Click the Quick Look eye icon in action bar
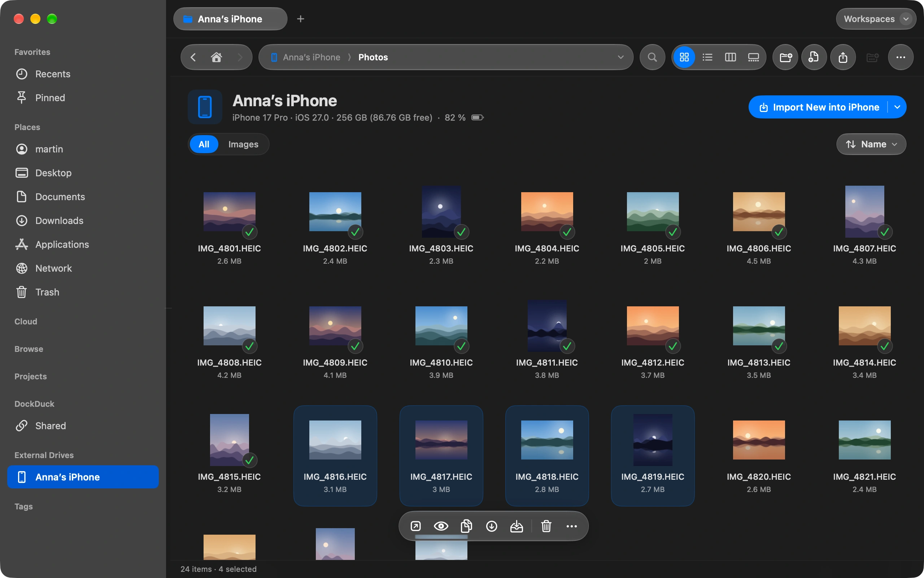The height and width of the screenshot is (578, 924). tap(441, 526)
